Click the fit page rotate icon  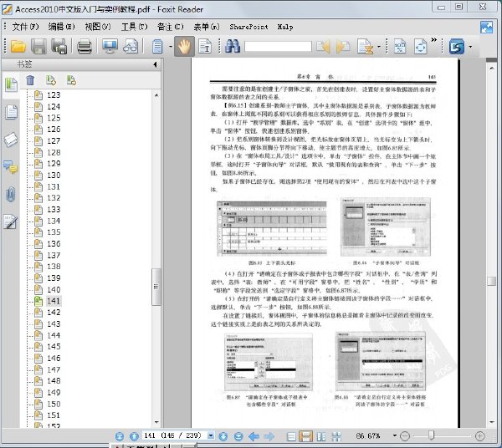420,47
